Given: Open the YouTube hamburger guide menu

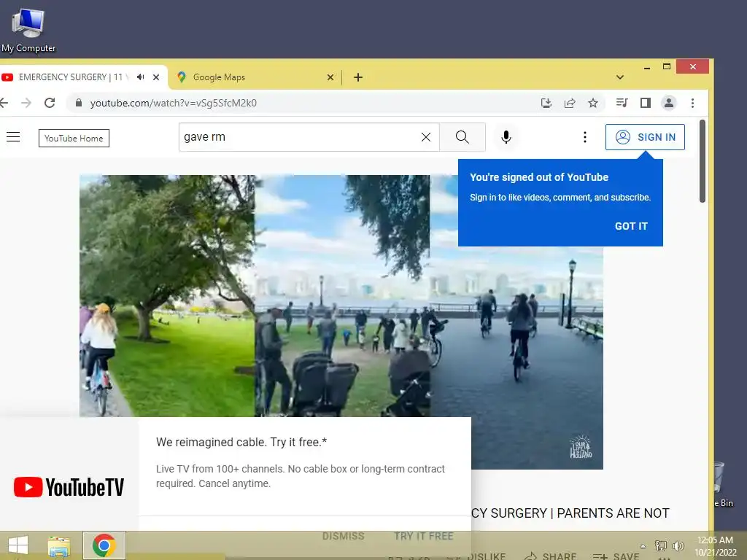Looking at the screenshot, I should click(13, 137).
